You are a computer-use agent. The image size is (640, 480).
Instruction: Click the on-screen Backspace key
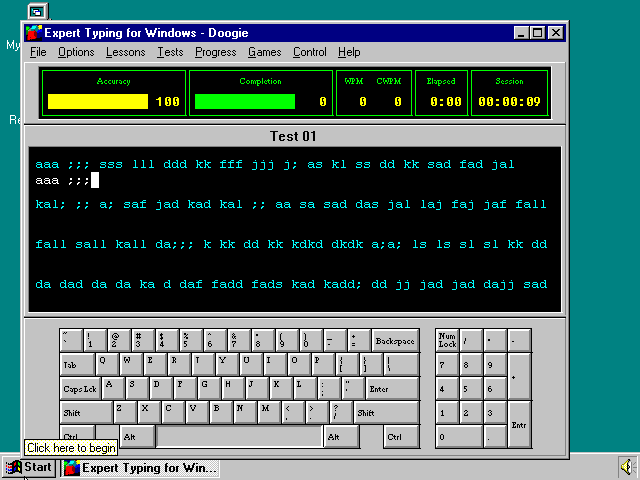[395, 340]
